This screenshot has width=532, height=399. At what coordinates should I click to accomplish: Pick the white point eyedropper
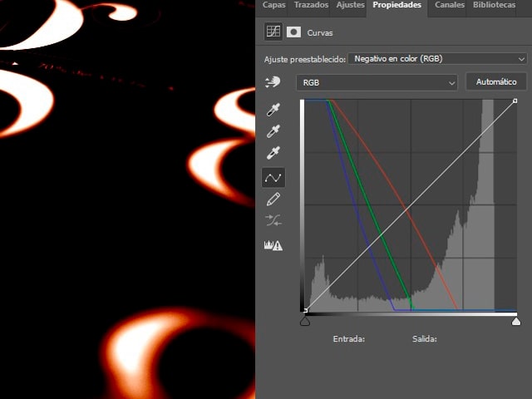coord(273,153)
